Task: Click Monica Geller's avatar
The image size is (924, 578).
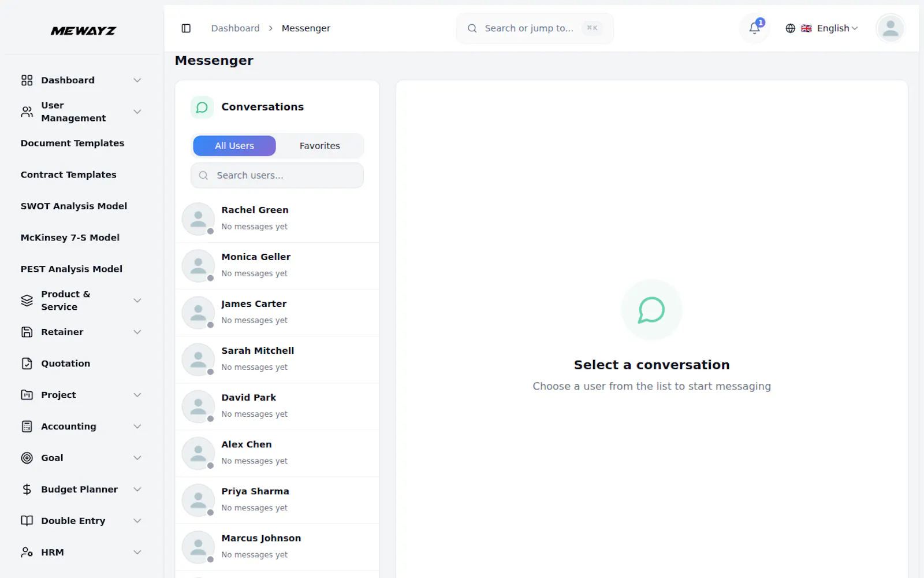Action: (x=198, y=265)
